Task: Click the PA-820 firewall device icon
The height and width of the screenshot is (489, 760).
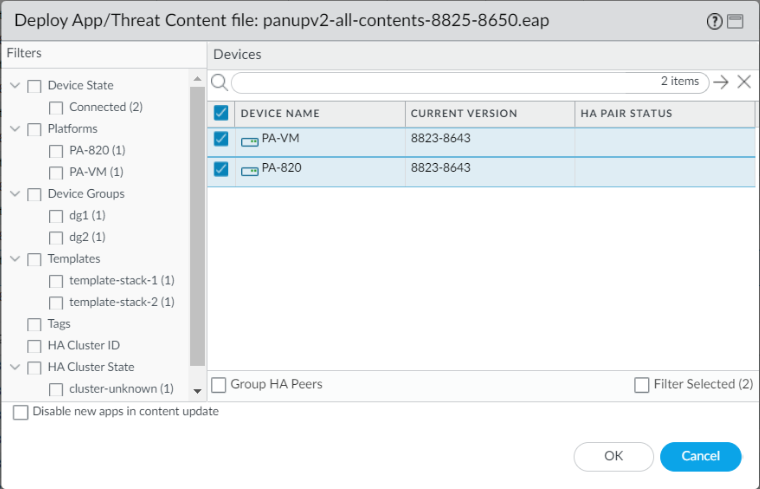Action: (x=250, y=170)
